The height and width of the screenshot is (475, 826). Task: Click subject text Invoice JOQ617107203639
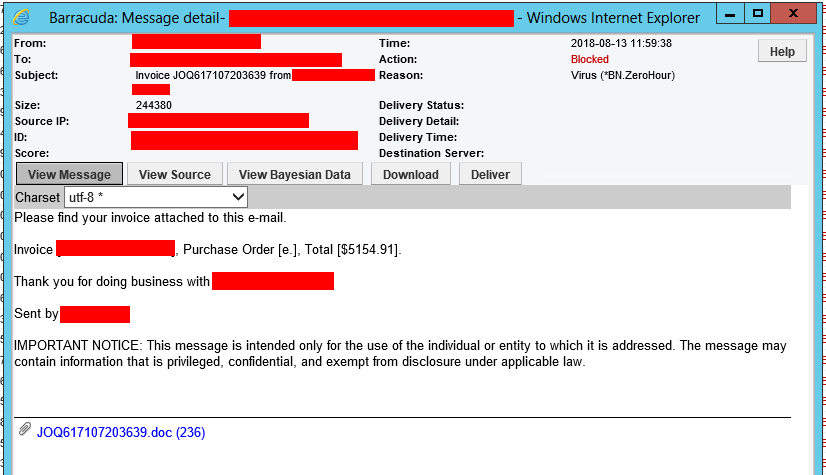[200, 75]
